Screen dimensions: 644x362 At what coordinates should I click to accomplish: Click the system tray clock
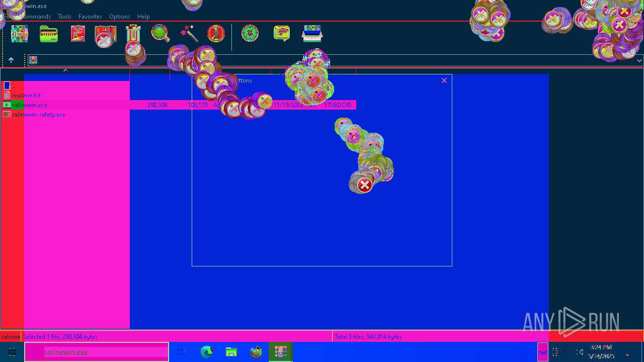(x=601, y=352)
